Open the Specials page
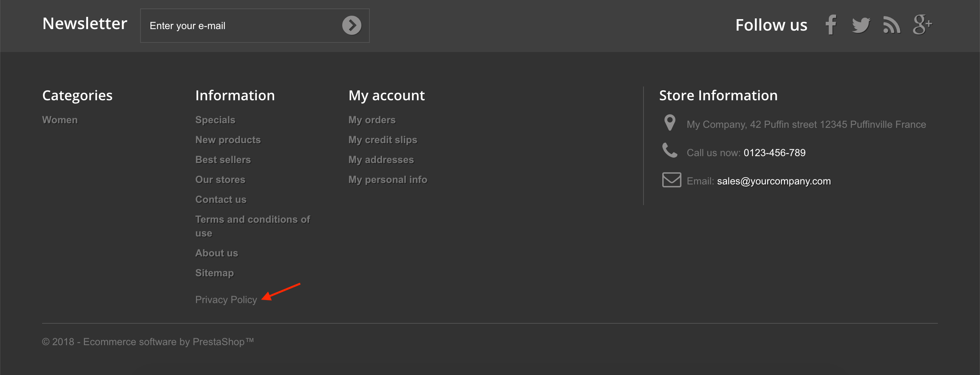 pyautogui.click(x=215, y=119)
